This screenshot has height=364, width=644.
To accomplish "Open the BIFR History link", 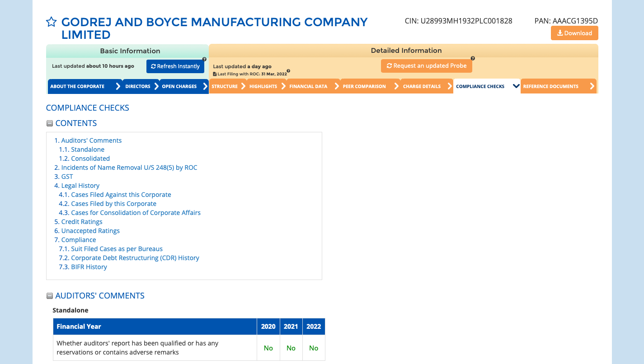I will point(89,267).
